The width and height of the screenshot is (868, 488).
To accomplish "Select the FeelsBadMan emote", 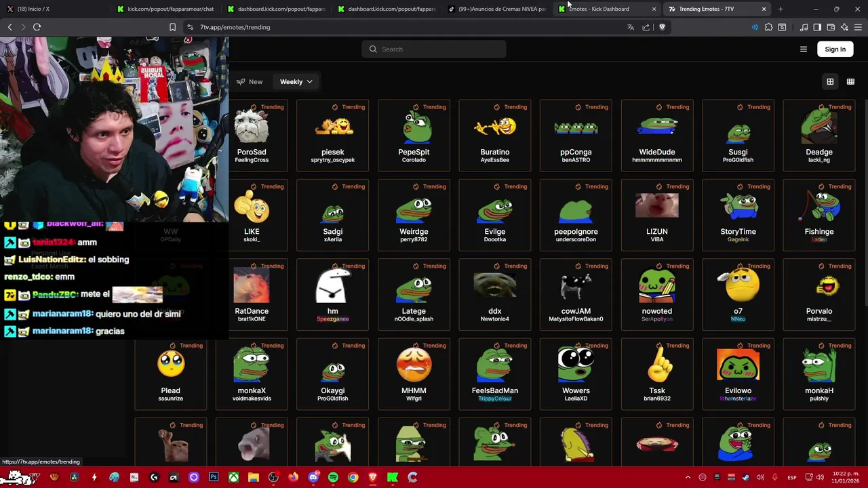I will [495, 373].
